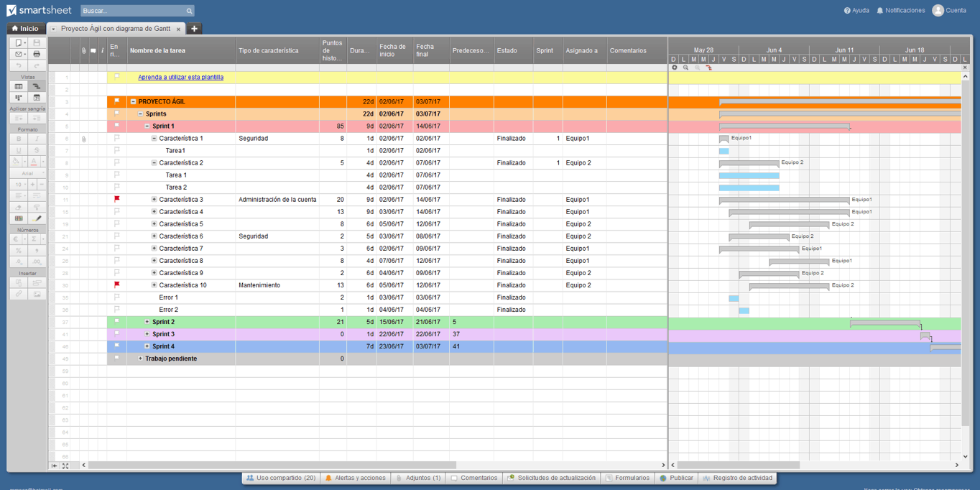980x490 pixels.
Task: Switch to the Inicio tab
Action: click(24, 29)
